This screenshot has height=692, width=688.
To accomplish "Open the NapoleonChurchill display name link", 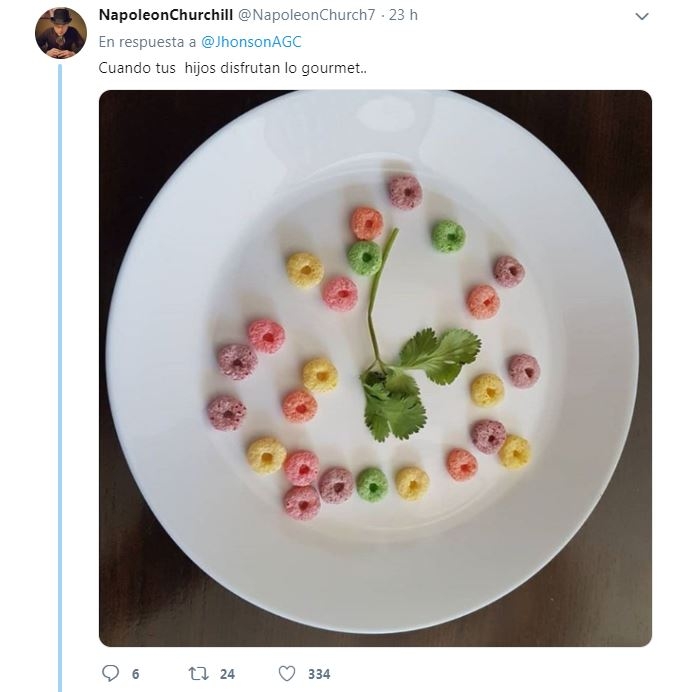I will tap(165, 15).
